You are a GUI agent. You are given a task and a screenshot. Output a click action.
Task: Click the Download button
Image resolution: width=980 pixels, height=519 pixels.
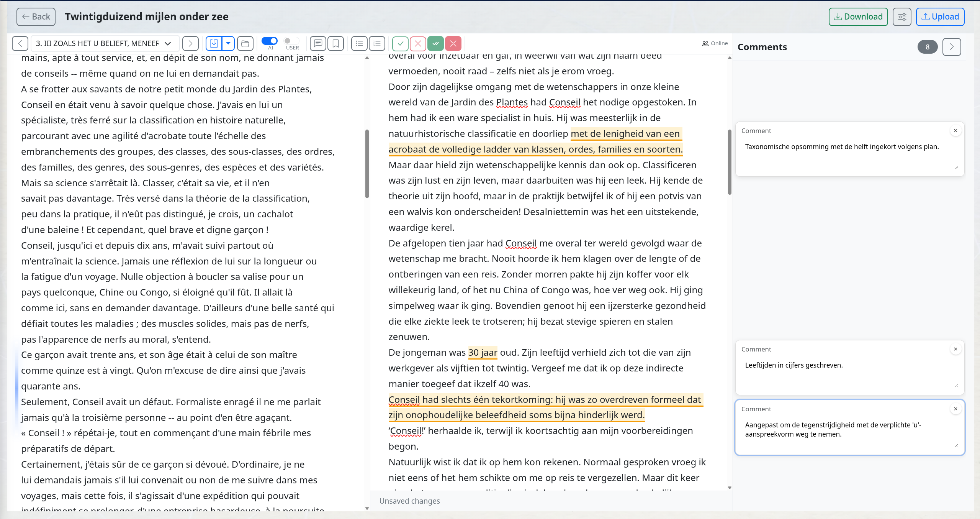pyautogui.click(x=858, y=17)
